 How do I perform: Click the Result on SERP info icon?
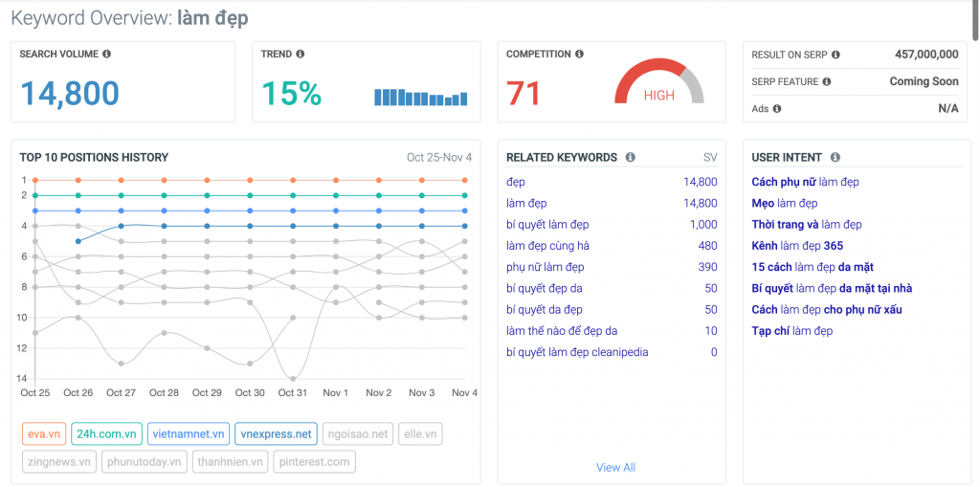[836, 55]
